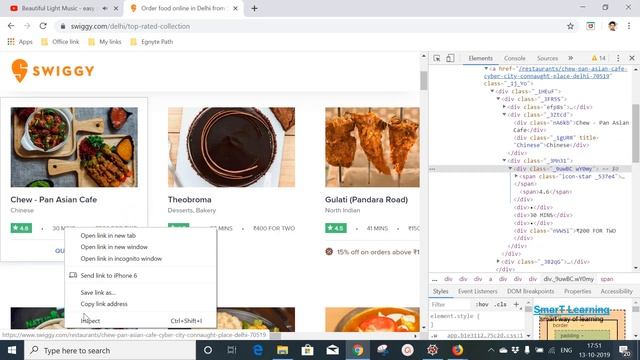Add a new style rule with plus icon
640x360 pixels.
[516, 304]
